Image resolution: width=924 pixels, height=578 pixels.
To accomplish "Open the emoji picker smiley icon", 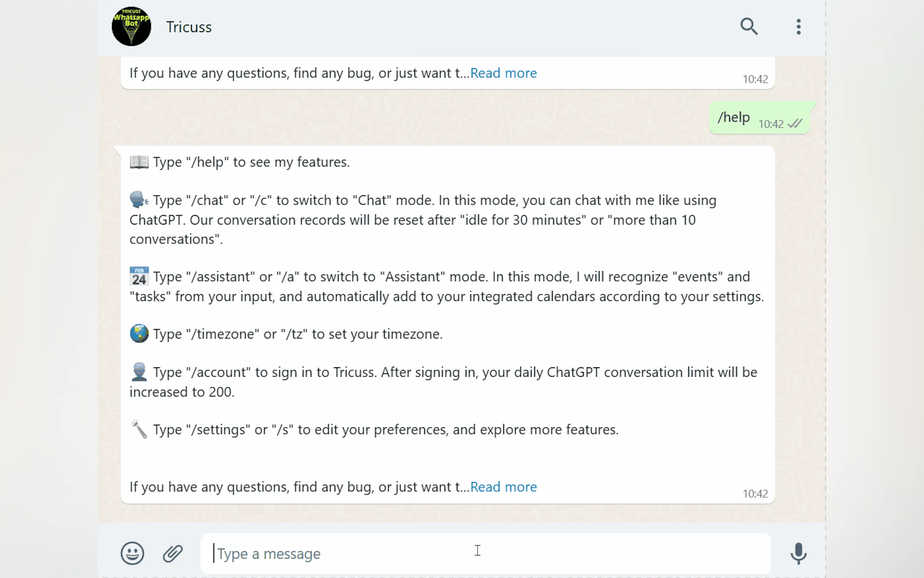I will [x=132, y=553].
